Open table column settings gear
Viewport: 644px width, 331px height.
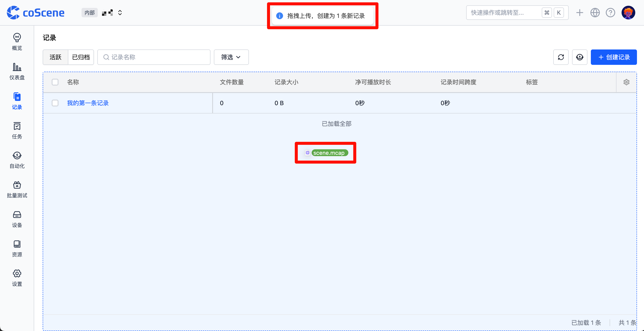(626, 82)
